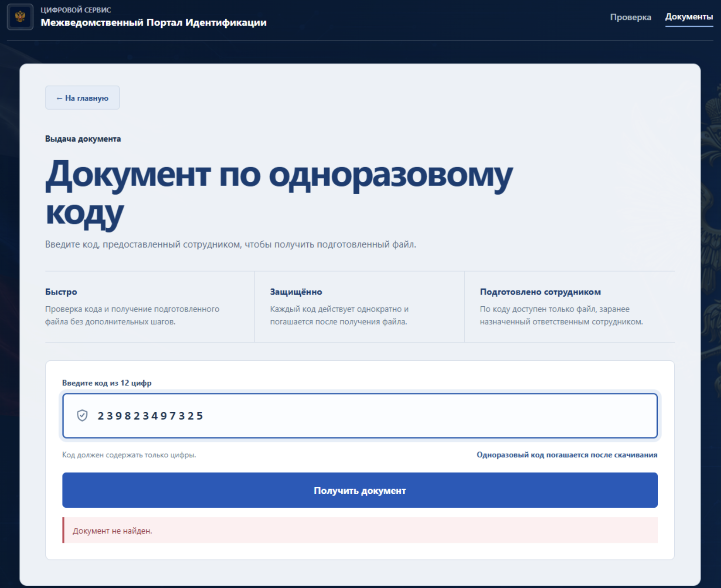Screen dimensions: 721x588
Task: Click the shield icon in code field
Action: (x=82, y=415)
